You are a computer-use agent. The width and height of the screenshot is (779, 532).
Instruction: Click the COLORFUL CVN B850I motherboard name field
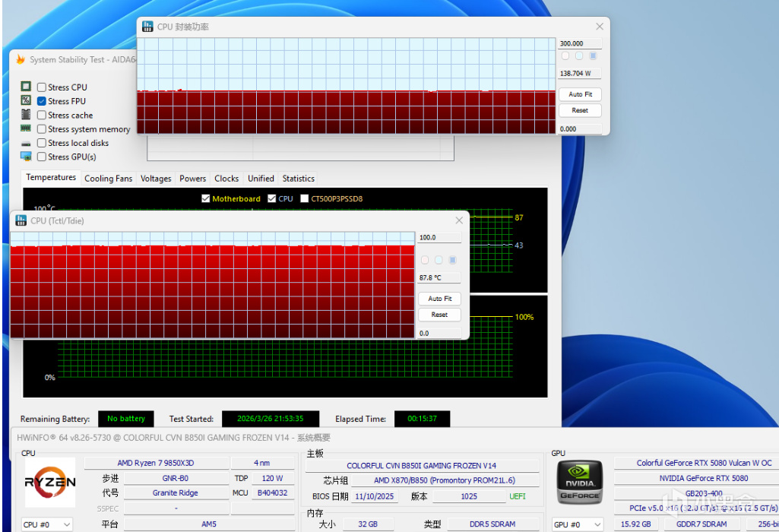[421, 466]
